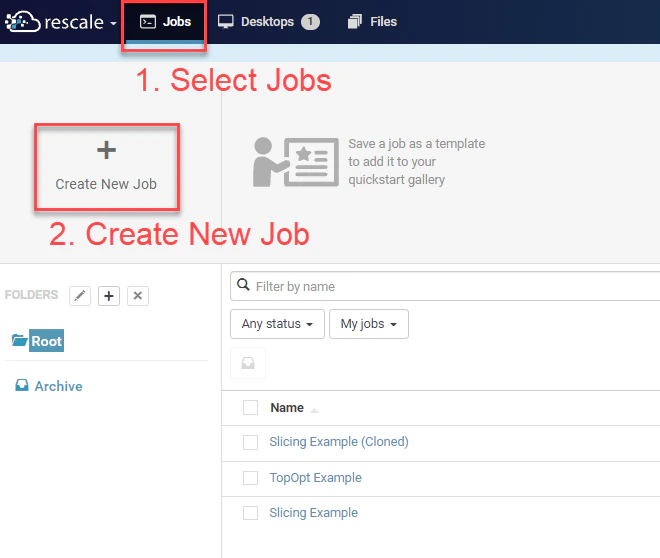Open the TopOpt Example job

tap(315, 478)
